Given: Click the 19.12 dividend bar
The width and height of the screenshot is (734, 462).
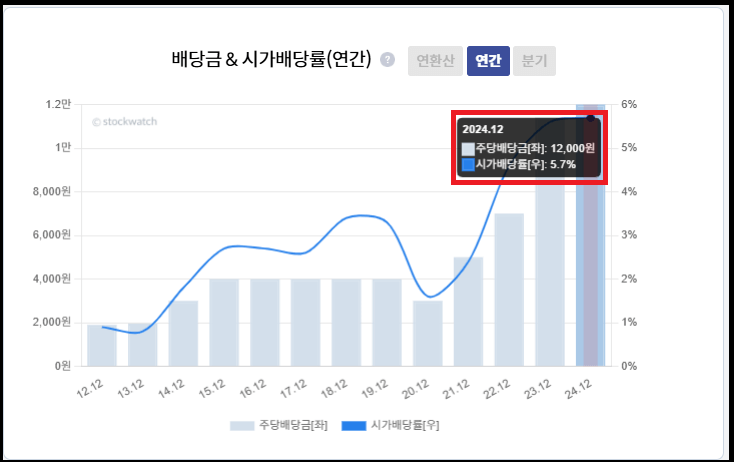Looking at the screenshot, I should tap(387, 323).
